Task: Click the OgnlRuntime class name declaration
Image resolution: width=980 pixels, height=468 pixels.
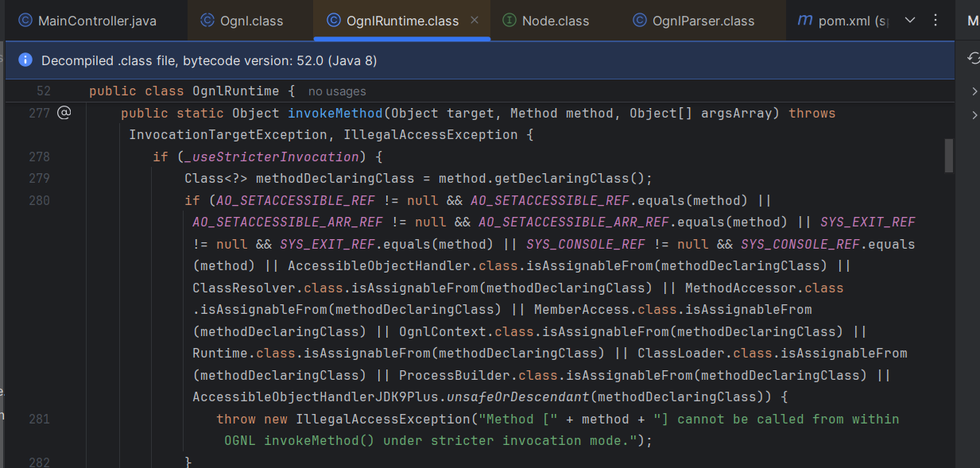Action: (x=236, y=91)
